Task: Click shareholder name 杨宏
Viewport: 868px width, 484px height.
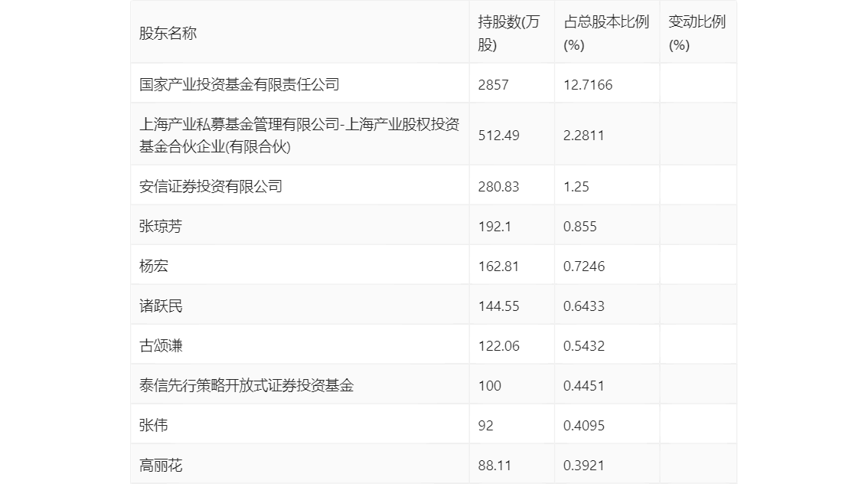Action: (x=153, y=267)
